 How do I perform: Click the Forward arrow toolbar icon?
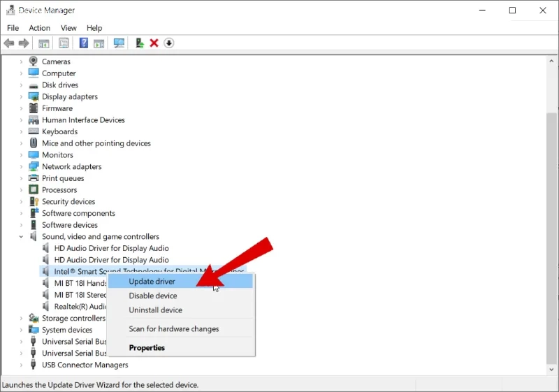click(x=24, y=43)
